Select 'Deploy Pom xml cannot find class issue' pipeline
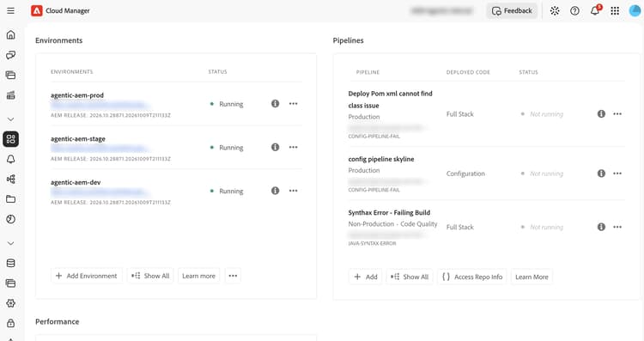The image size is (644, 341). [x=390, y=100]
